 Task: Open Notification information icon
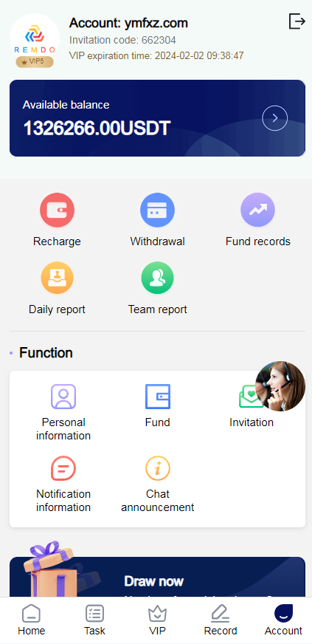[63, 468]
